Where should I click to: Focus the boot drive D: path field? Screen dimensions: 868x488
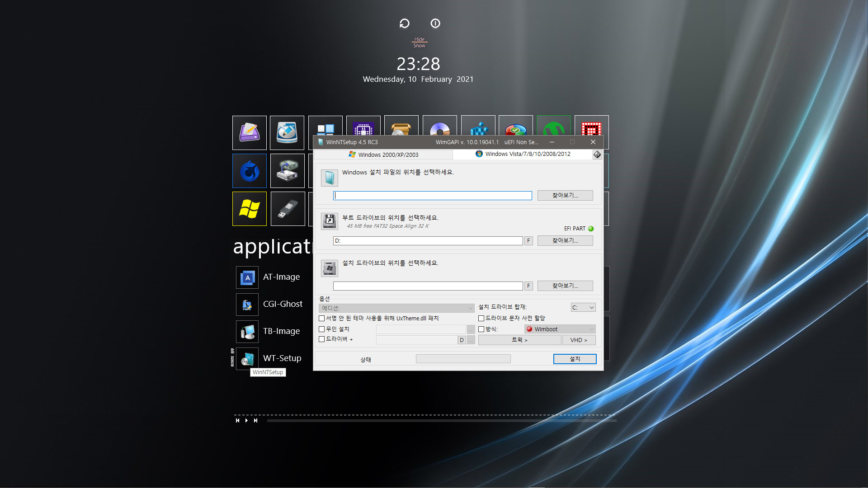coord(428,241)
